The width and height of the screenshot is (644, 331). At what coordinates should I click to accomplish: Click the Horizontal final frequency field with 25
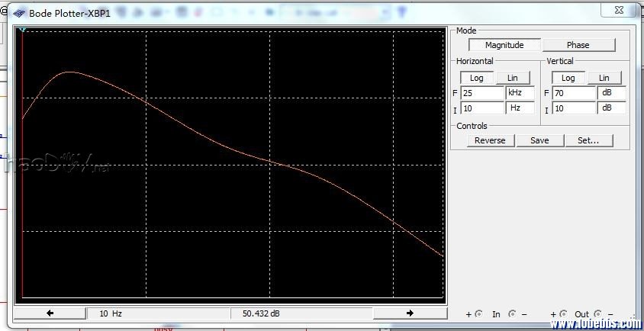482,93
